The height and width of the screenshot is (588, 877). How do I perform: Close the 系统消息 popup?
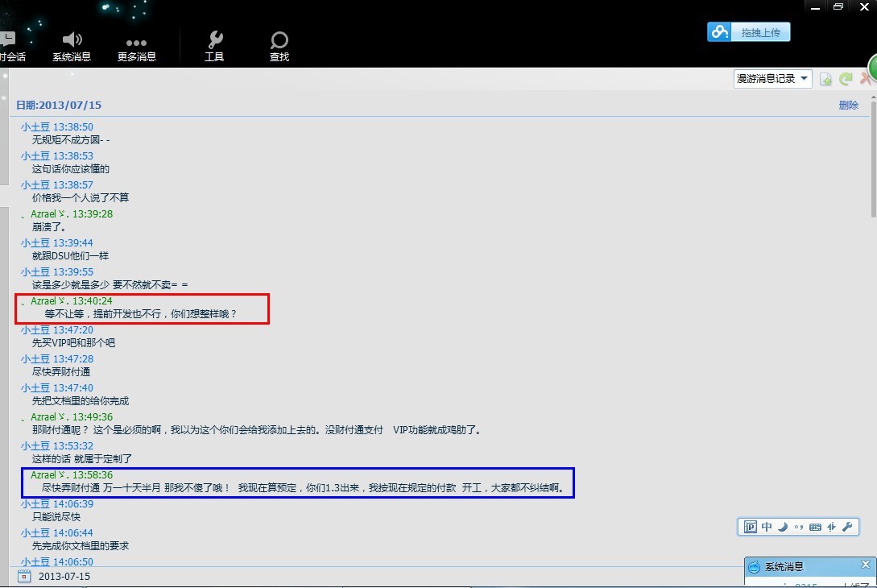click(865, 565)
